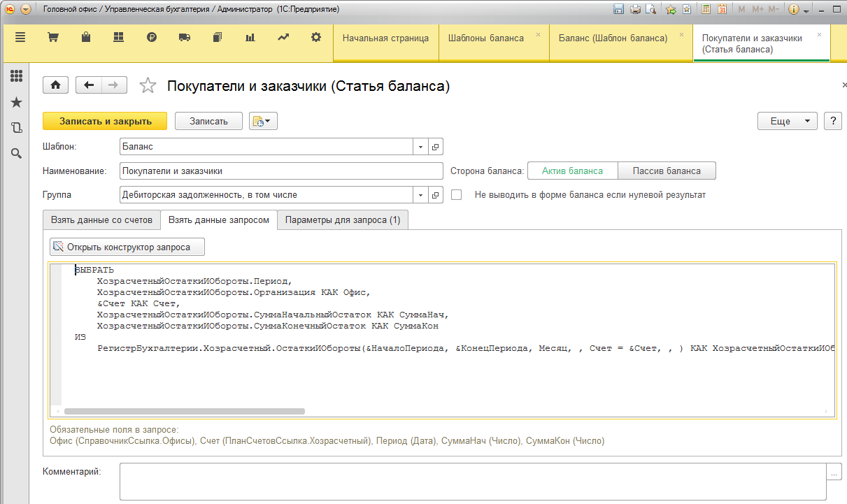The image size is (847, 504).
Task: Add the form to favorites with star
Action: [x=148, y=85]
